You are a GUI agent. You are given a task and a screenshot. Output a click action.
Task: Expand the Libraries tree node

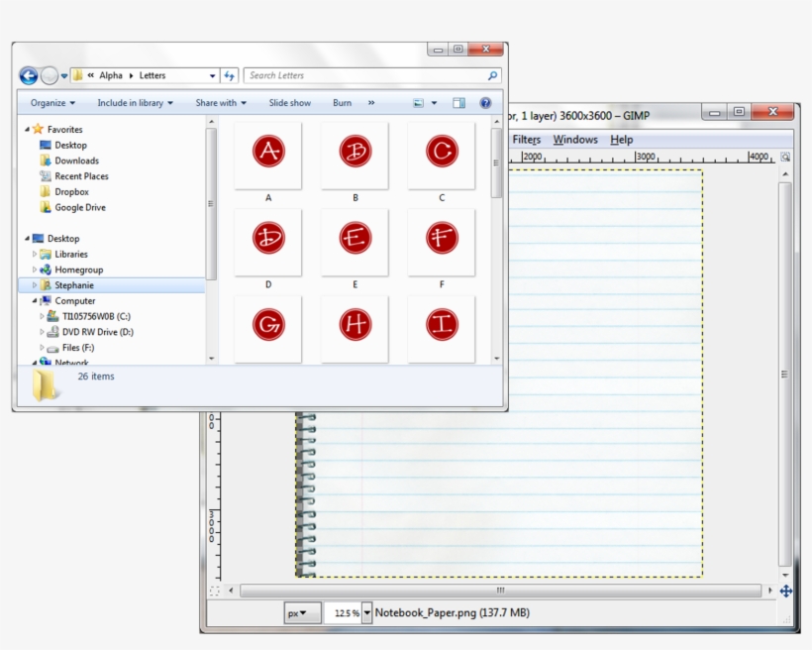click(35, 255)
